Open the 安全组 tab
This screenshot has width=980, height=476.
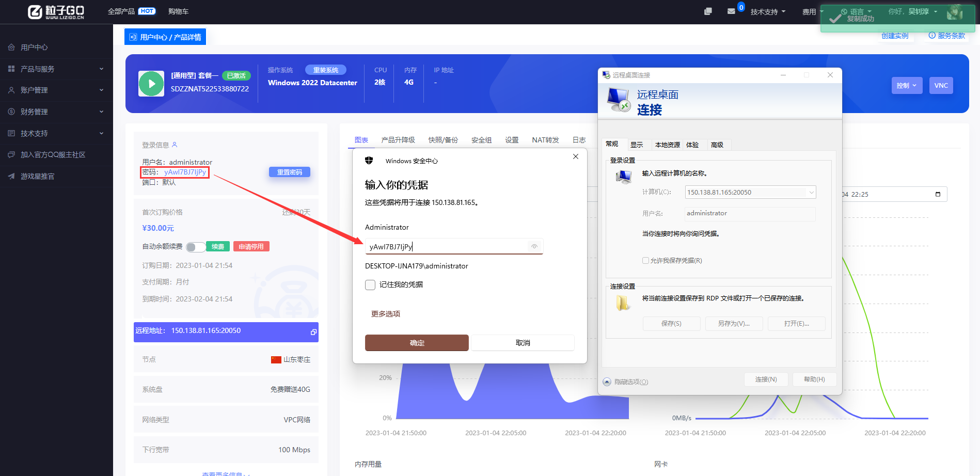point(481,140)
